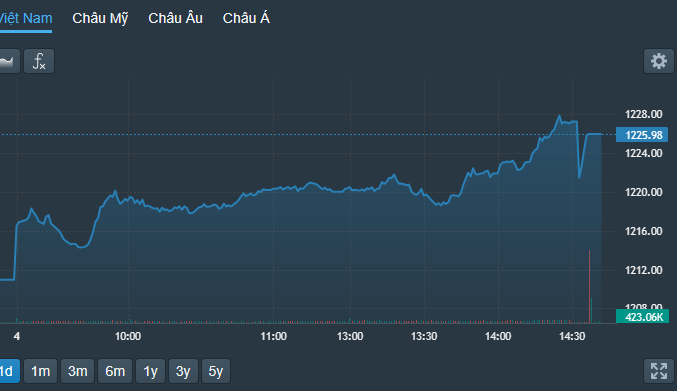Click the 14:30 time axis marker
Screen dimensions: 677x391
(x=572, y=336)
